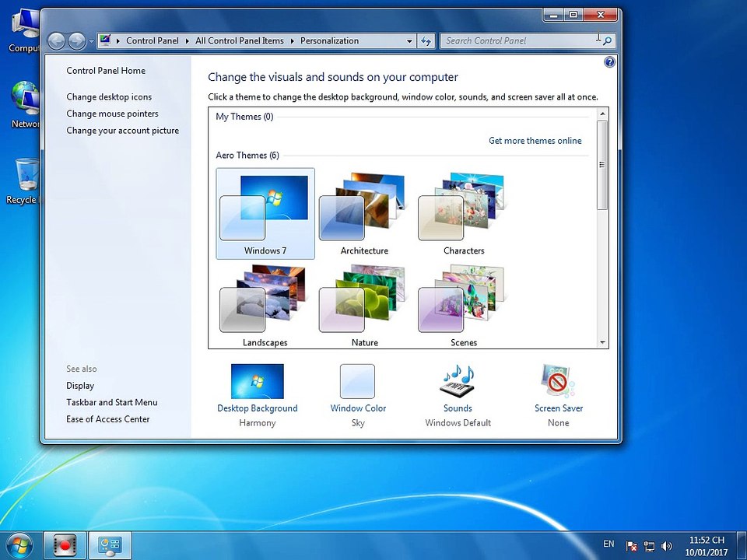Viewport: 747px width, 560px height.
Task: Open Display from See also
Action: [80, 386]
